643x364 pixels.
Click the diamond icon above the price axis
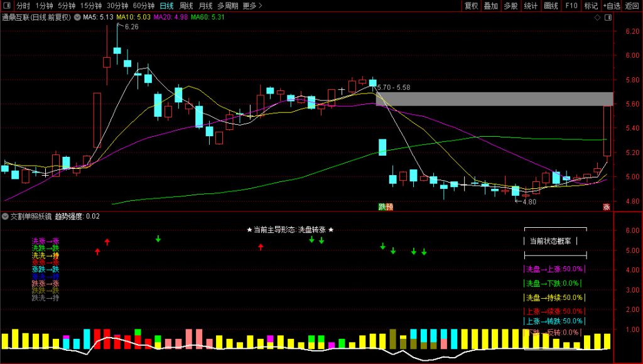597,18
